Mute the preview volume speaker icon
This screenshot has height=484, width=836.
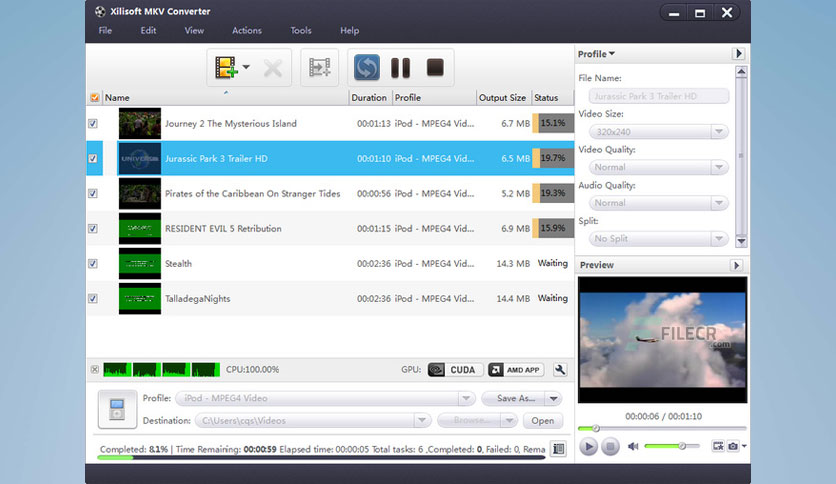click(633, 446)
